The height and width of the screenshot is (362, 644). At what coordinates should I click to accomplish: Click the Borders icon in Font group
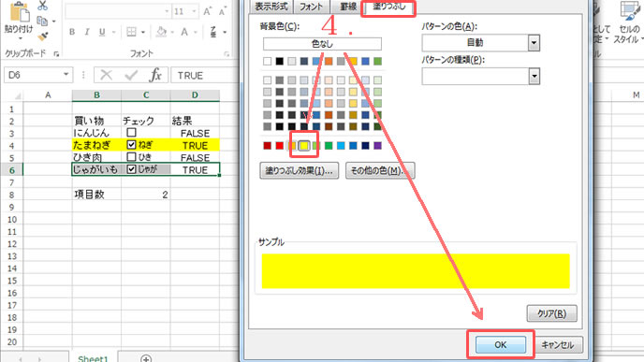[x=131, y=32]
